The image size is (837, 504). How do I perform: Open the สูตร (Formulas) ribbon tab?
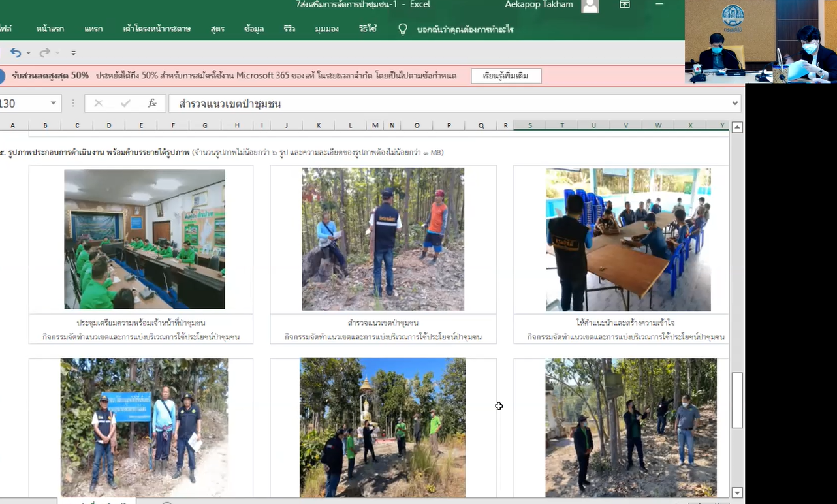(217, 29)
